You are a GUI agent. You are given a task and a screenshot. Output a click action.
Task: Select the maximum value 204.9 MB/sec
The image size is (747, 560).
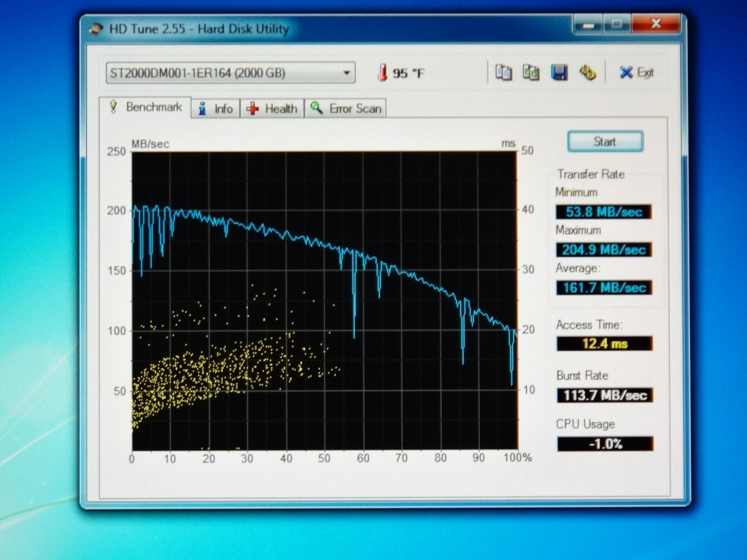[604, 250]
